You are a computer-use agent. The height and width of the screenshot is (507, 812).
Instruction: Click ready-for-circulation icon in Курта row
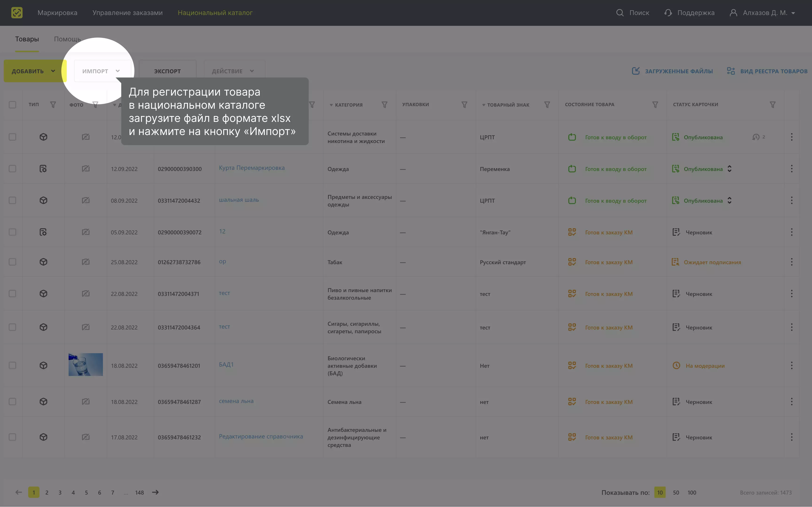tap(572, 169)
